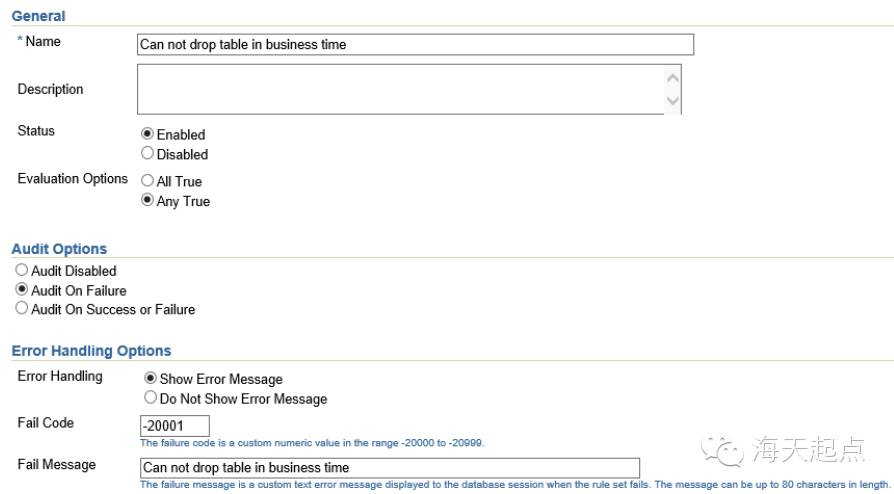This screenshot has width=894, height=494.
Task: Click the Description scrollbar down arrow
Action: (x=673, y=101)
